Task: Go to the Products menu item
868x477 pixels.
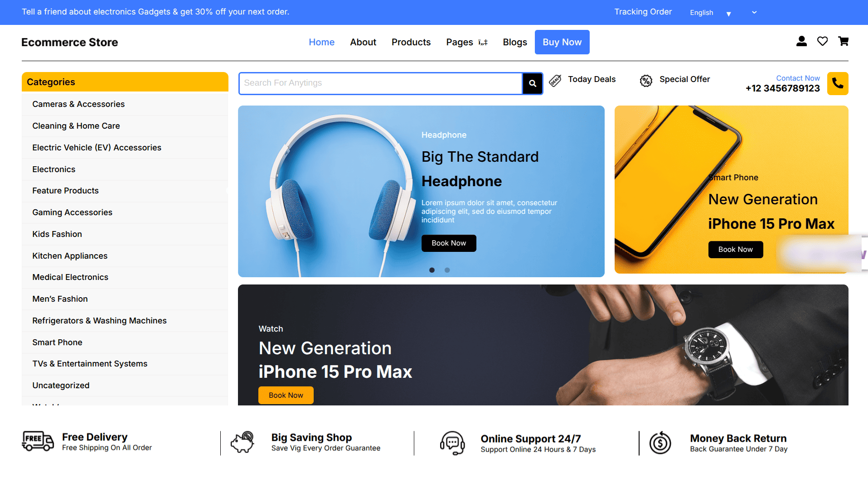Action: click(411, 42)
